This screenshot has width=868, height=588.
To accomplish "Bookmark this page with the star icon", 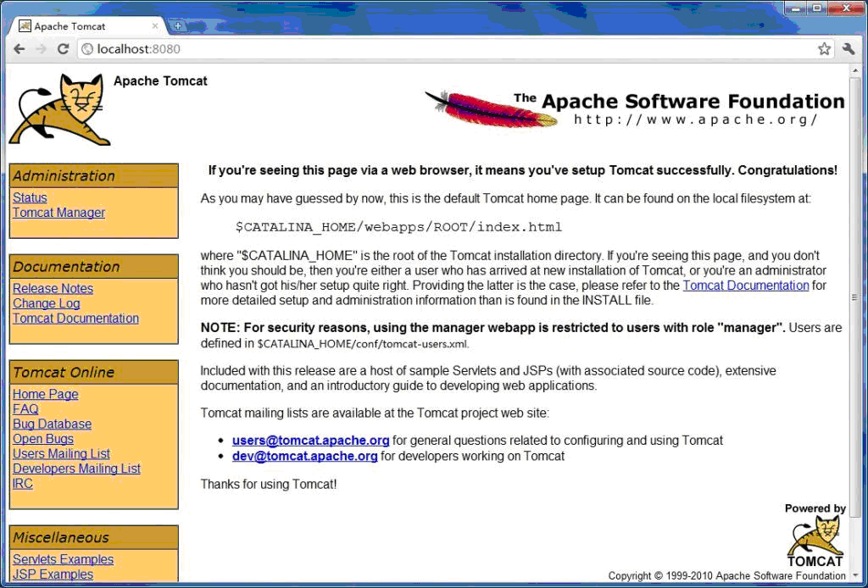I will (824, 48).
